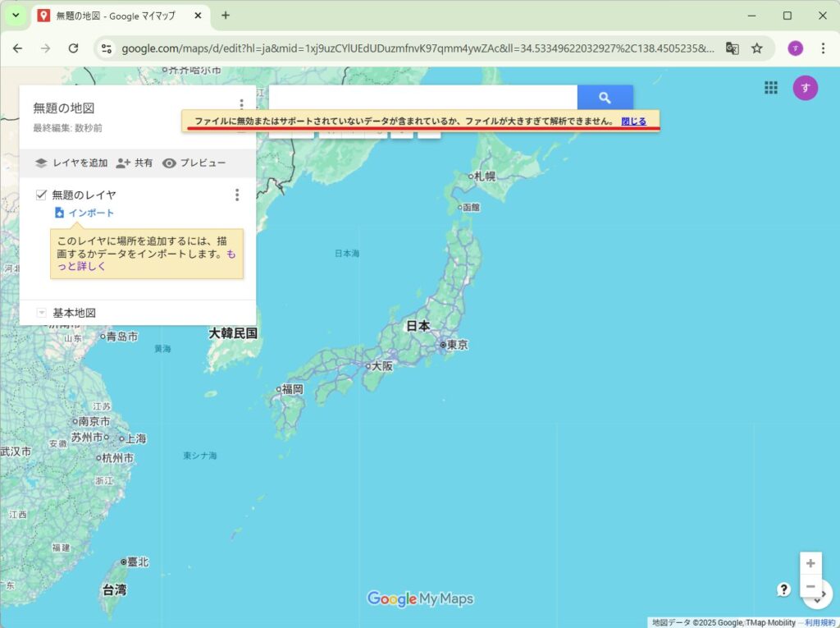The height and width of the screenshot is (628, 840).
Task: Click the 大阪 label on the map
Action: pos(382,366)
